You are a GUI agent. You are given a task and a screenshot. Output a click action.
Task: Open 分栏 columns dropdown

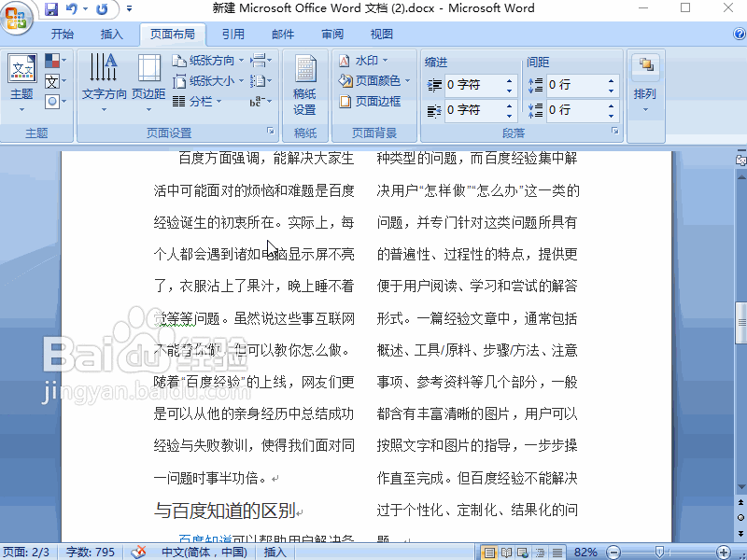(x=197, y=102)
